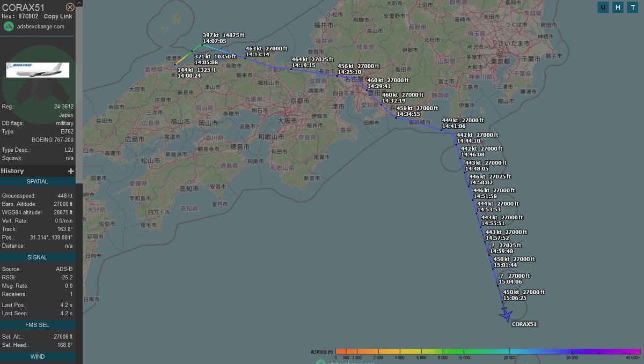Viewport: 644px width, 364px height.
Task: Close the CORAX51 aircraft info panel
Action: click(70, 7)
